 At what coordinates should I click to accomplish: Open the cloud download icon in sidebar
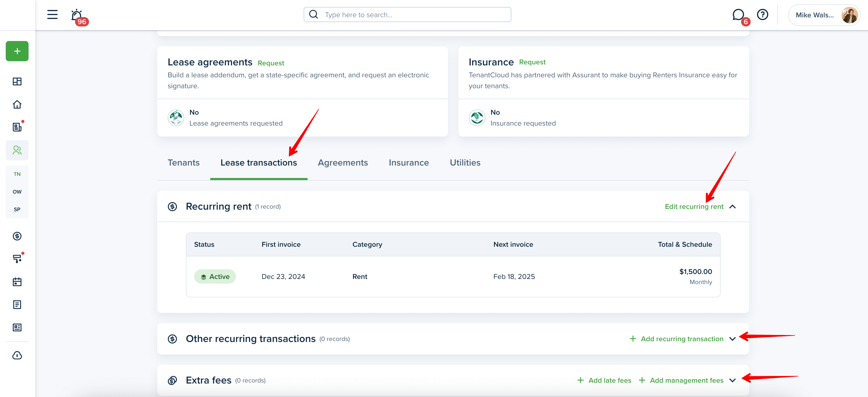(x=17, y=355)
